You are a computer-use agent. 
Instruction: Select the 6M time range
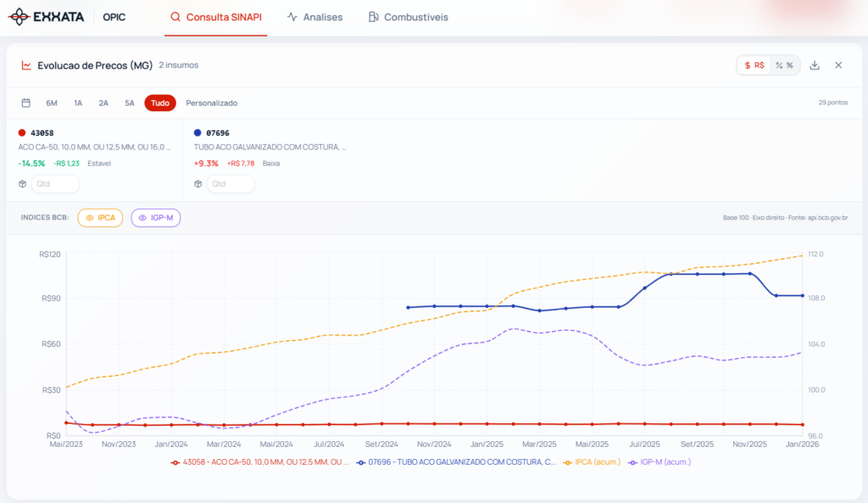[52, 103]
